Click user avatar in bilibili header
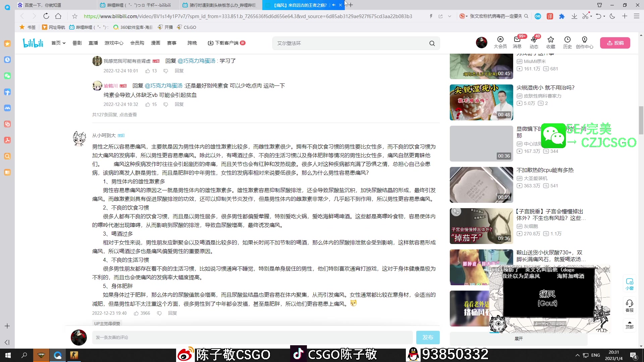 [481, 43]
